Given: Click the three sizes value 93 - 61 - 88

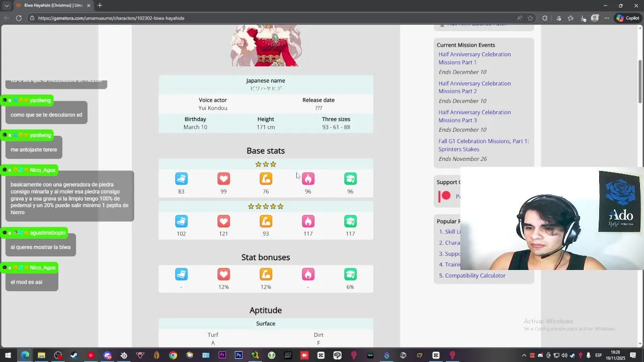Looking at the screenshot, I should pyautogui.click(x=336, y=127).
